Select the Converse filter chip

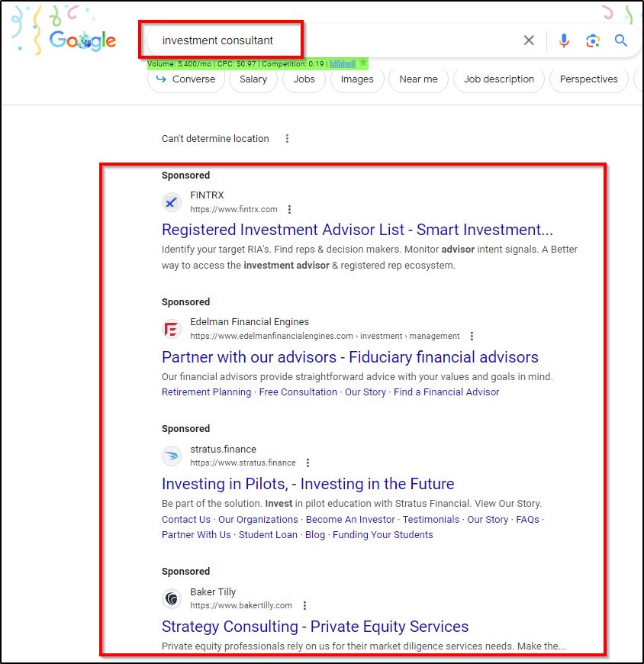tap(186, 79)
